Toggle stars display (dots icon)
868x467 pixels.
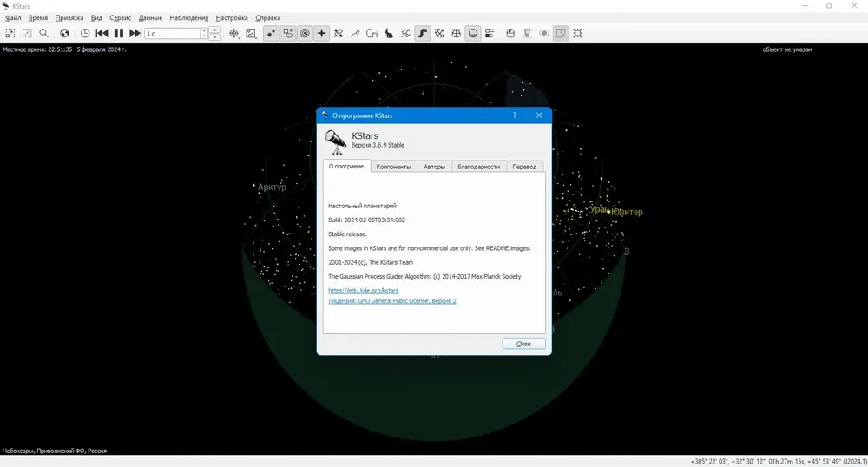pyautogui.click(x=271, y=33)
